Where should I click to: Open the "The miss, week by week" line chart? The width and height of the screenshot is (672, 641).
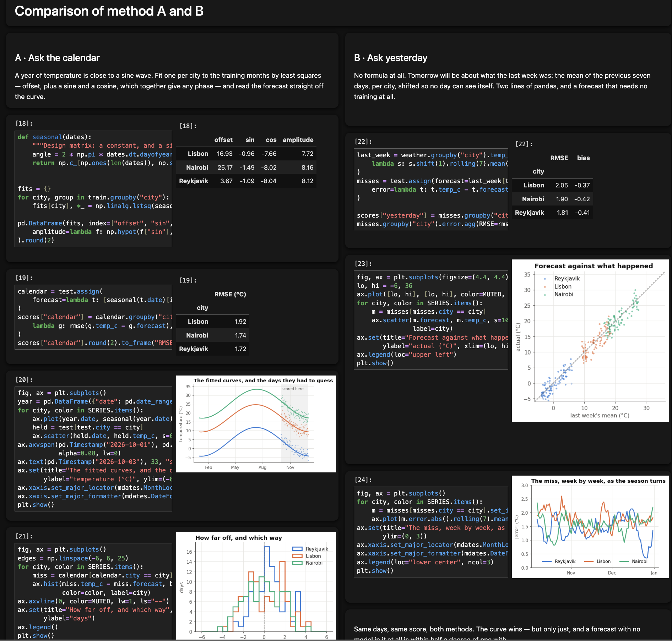point(590,527)
